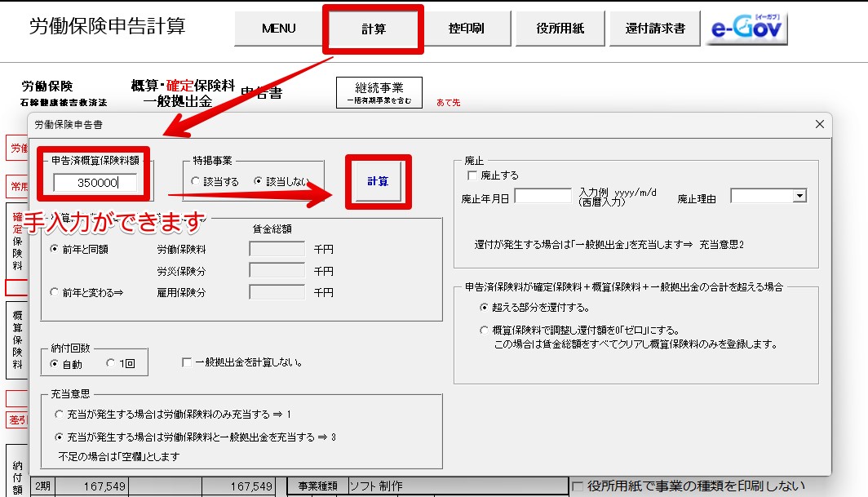
Task: Select the 超える部分を還付する radio button
Action: (x=484, y=307)
